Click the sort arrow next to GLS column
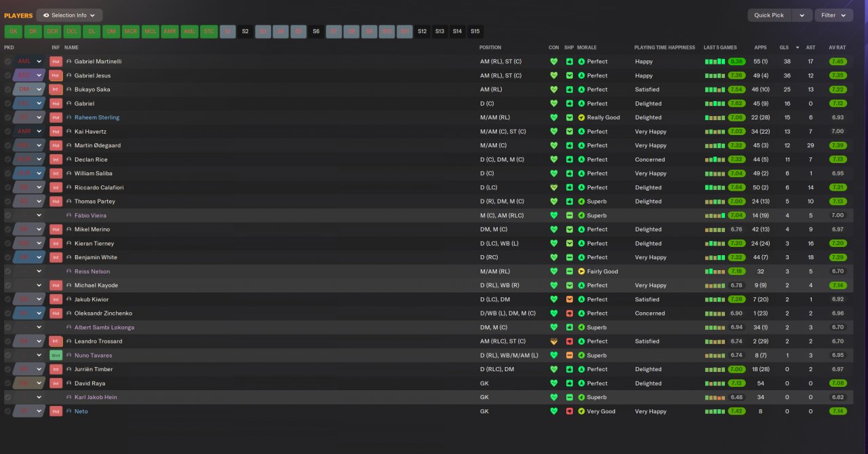This screenshot has width=868, height=454. pyautogui.click(x=796, y=48)
